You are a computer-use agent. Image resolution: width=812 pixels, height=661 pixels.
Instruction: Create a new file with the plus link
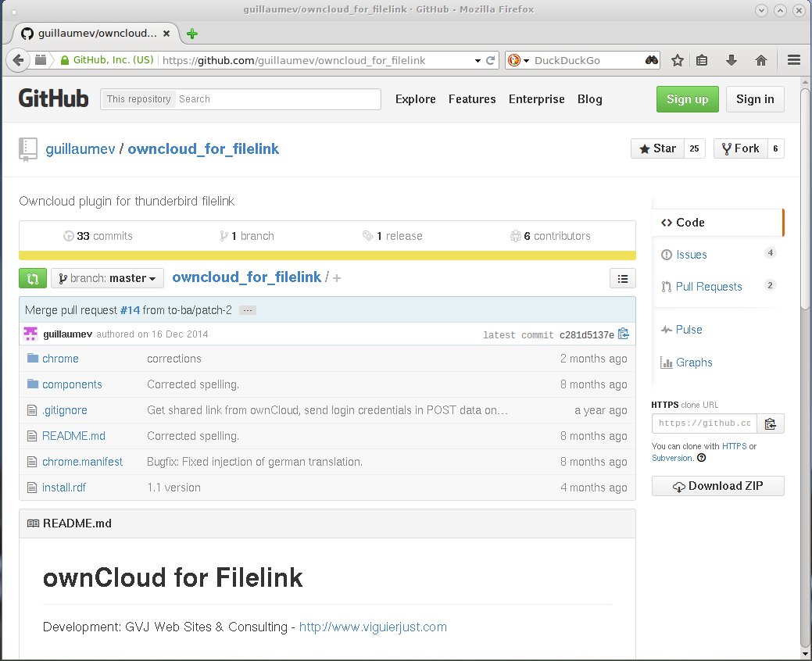[x=337, y=278]
